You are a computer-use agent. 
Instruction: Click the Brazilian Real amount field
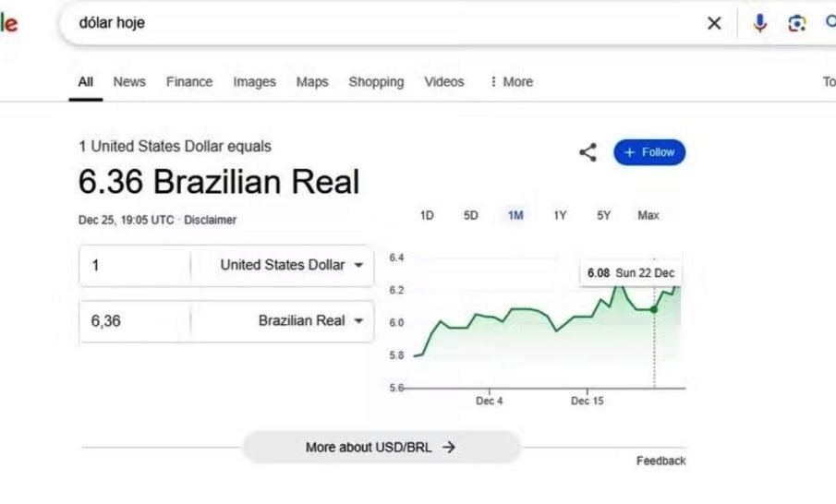click(135, 321)
